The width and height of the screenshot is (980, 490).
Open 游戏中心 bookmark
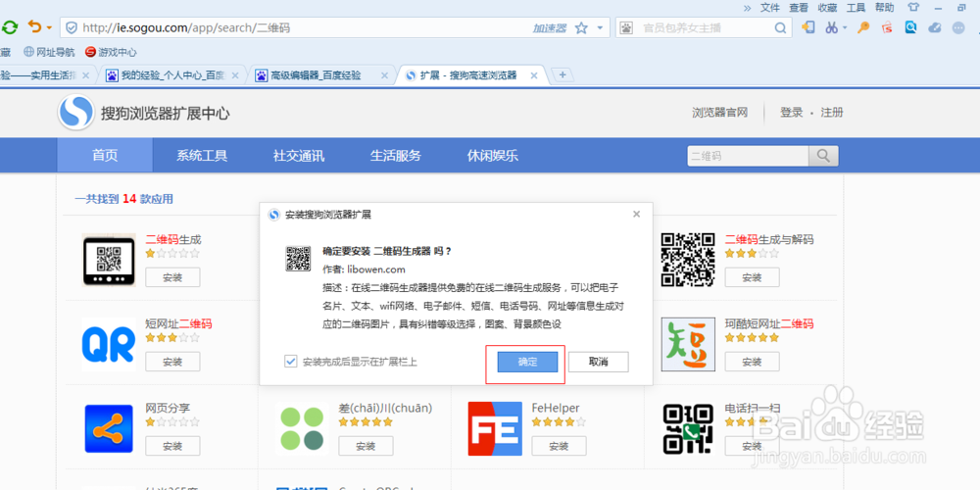coord(111,52)
